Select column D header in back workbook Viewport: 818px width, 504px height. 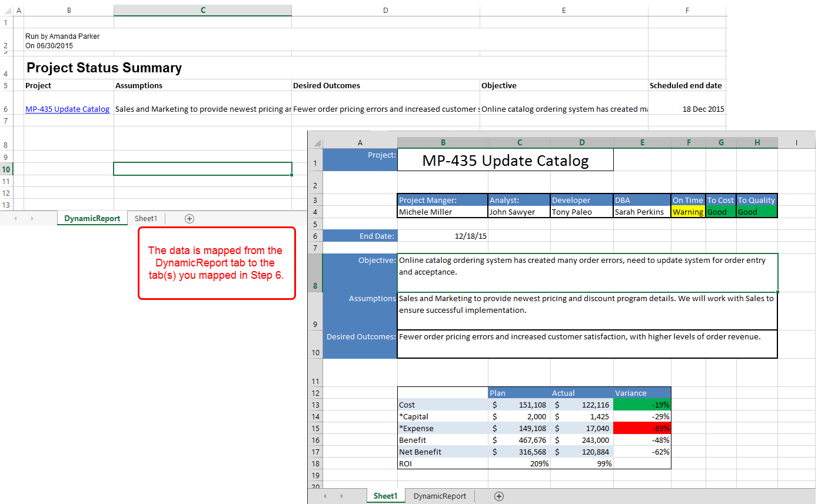coord(385,11)
